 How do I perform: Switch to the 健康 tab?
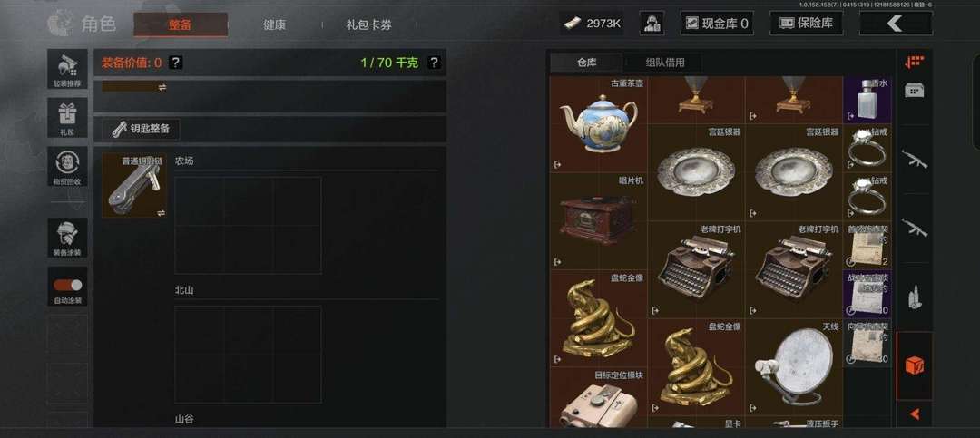tap(274, 25)
